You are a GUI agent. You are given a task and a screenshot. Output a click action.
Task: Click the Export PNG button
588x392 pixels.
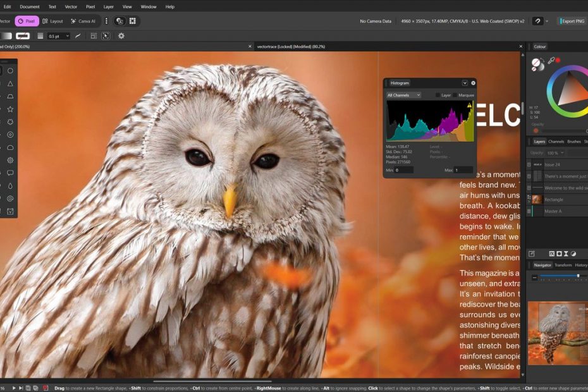572,21
